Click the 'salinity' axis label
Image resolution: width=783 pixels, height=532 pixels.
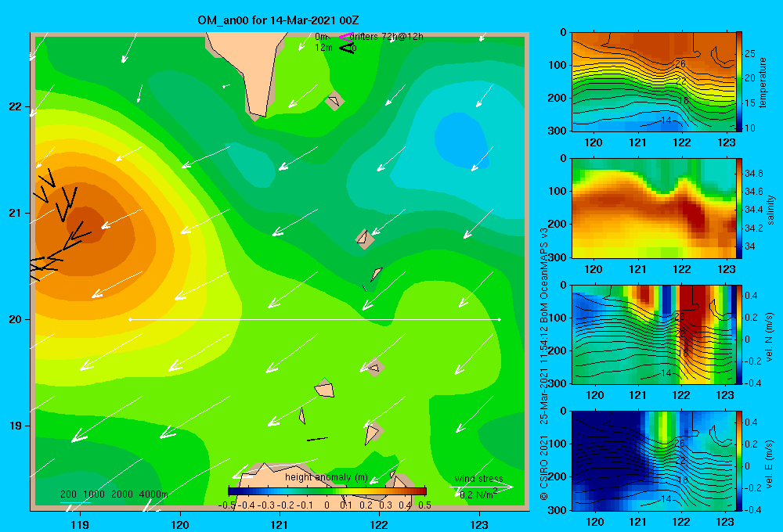point(770,210)
